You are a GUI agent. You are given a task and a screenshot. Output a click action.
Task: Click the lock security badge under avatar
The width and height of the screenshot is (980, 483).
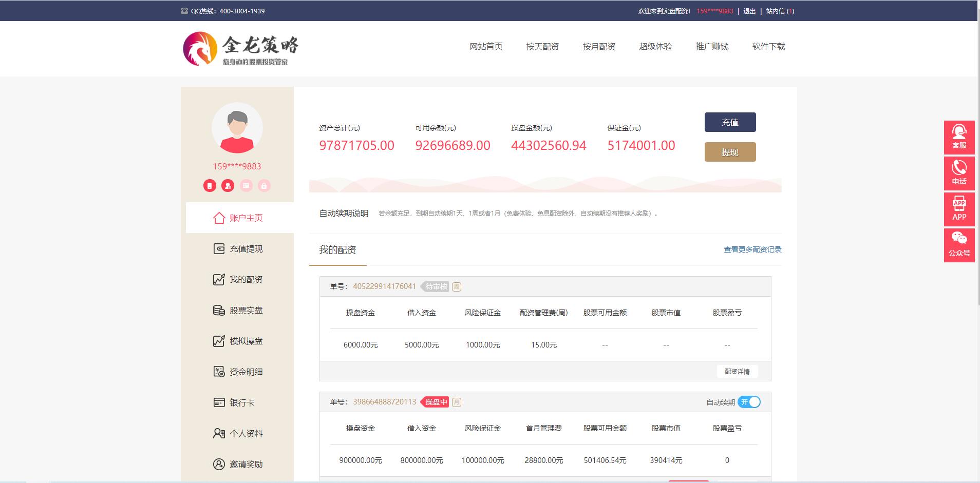[264, 186]
